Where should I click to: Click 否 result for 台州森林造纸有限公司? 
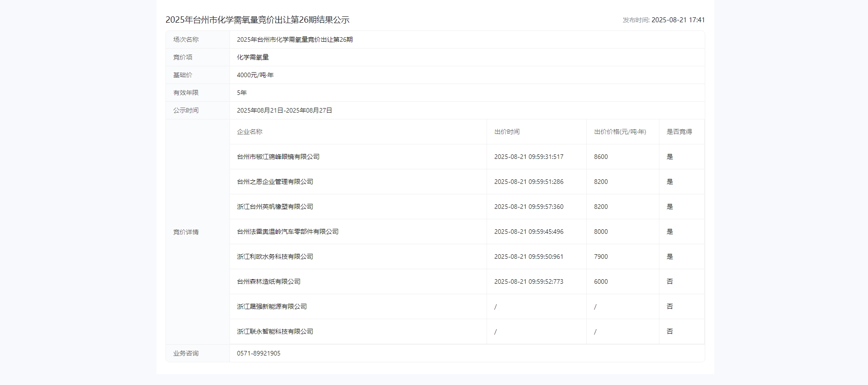670,281
